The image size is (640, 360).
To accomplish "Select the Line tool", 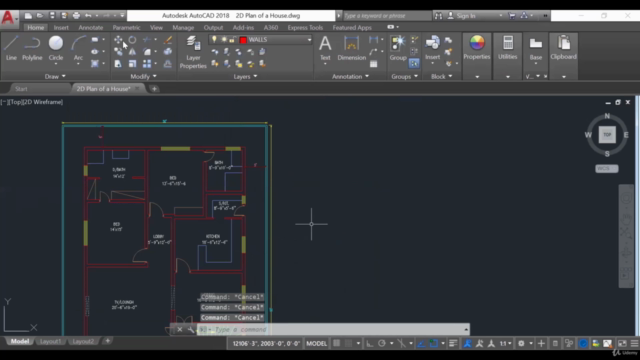I will [x=11, y=48].
